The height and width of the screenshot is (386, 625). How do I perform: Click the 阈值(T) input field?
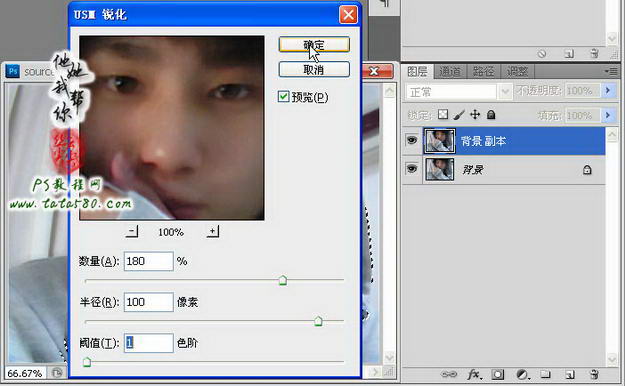coord(149,343)
